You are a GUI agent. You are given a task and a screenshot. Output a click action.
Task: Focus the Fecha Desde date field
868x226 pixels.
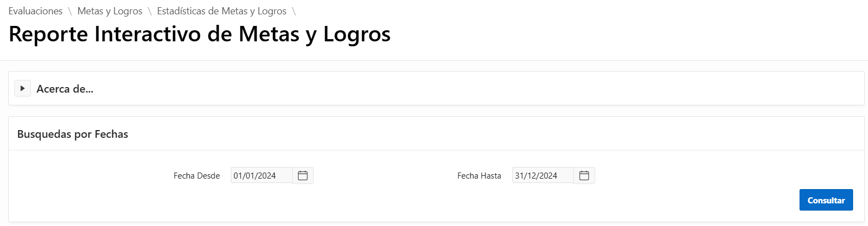point(261,175)
